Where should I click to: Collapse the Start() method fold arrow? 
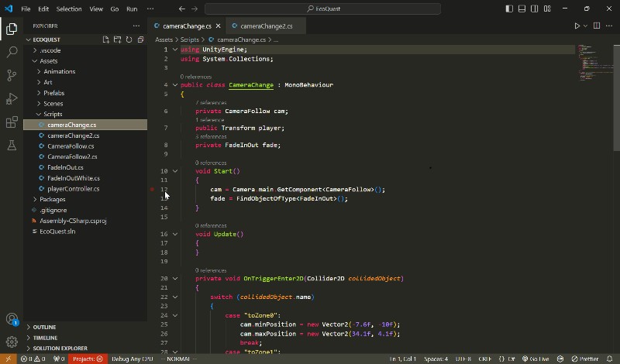175,171
